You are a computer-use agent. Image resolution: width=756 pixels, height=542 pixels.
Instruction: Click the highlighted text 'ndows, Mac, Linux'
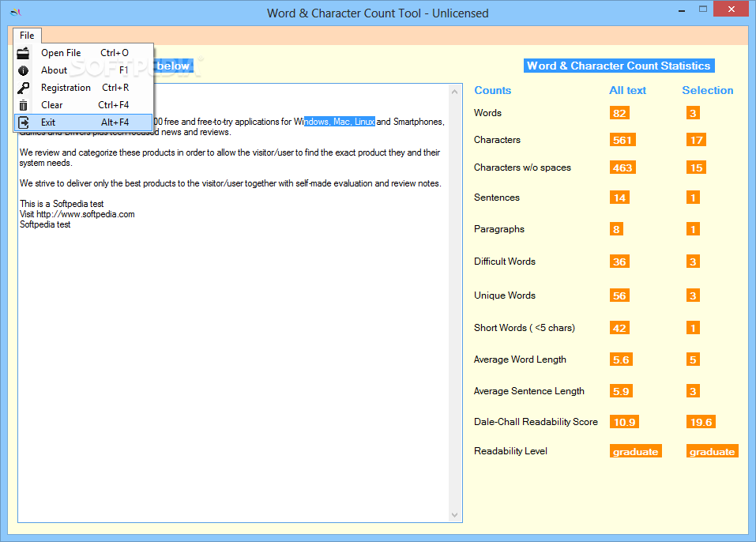[340, 122]
